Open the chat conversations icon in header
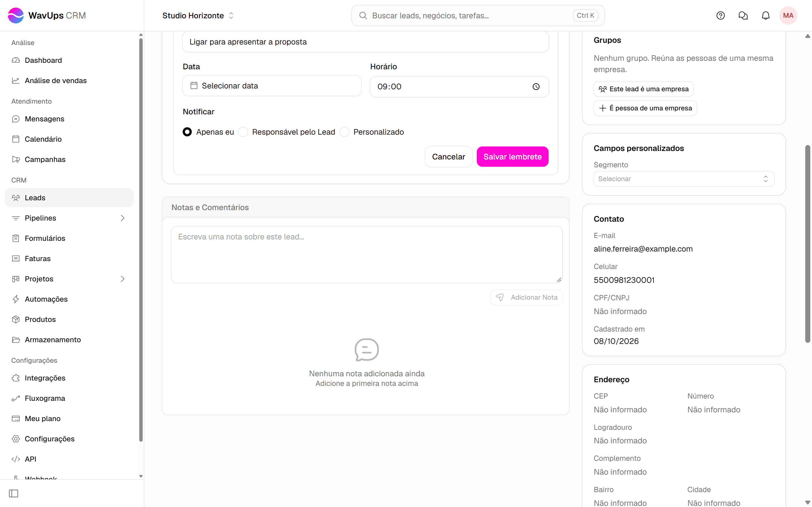The height and width of the screenshot is (507, 812). tap(743, 15)
